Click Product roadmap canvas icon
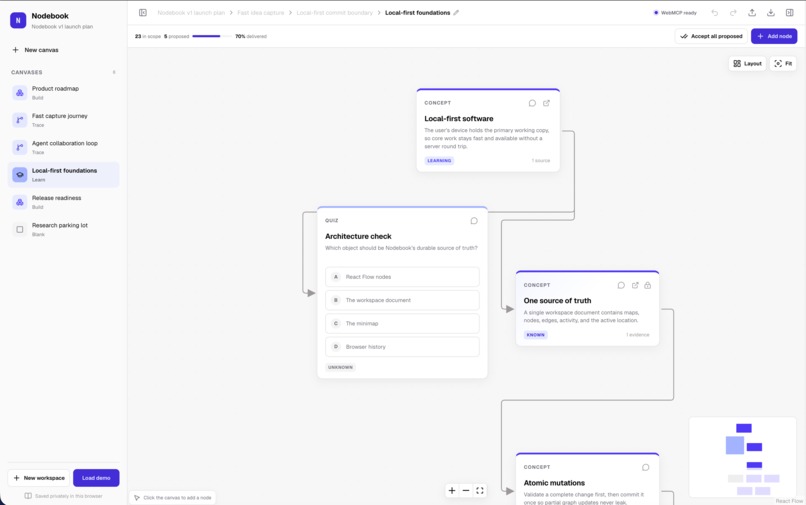 20,93
